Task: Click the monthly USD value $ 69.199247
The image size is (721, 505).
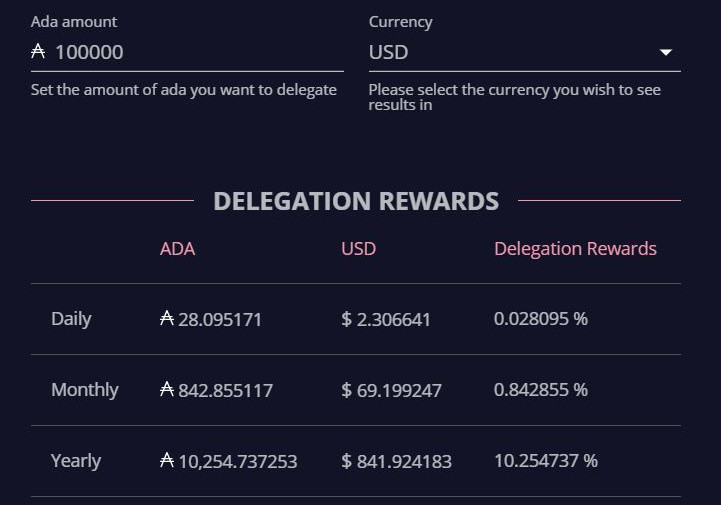Action: click(x=391, y=390)
